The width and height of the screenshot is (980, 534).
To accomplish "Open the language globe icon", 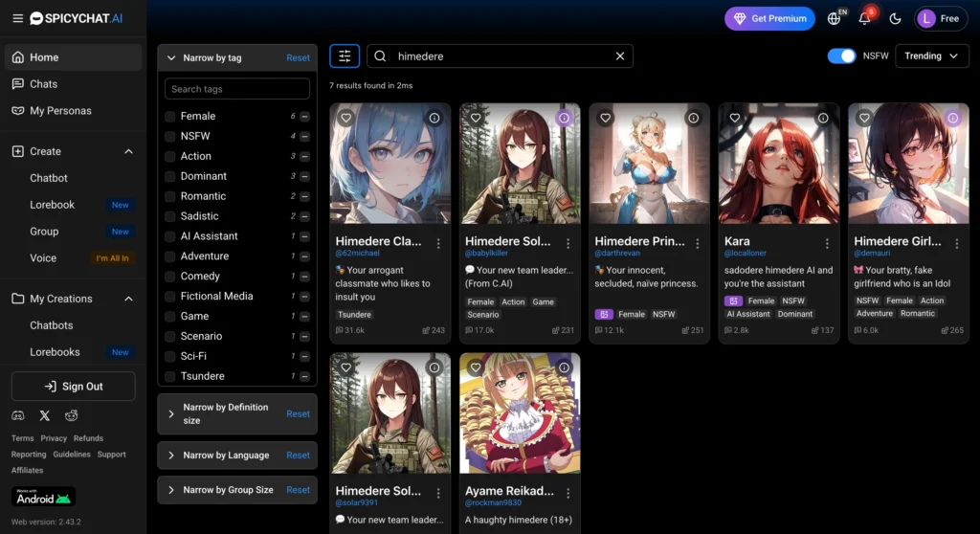I will tap(834, 19).
